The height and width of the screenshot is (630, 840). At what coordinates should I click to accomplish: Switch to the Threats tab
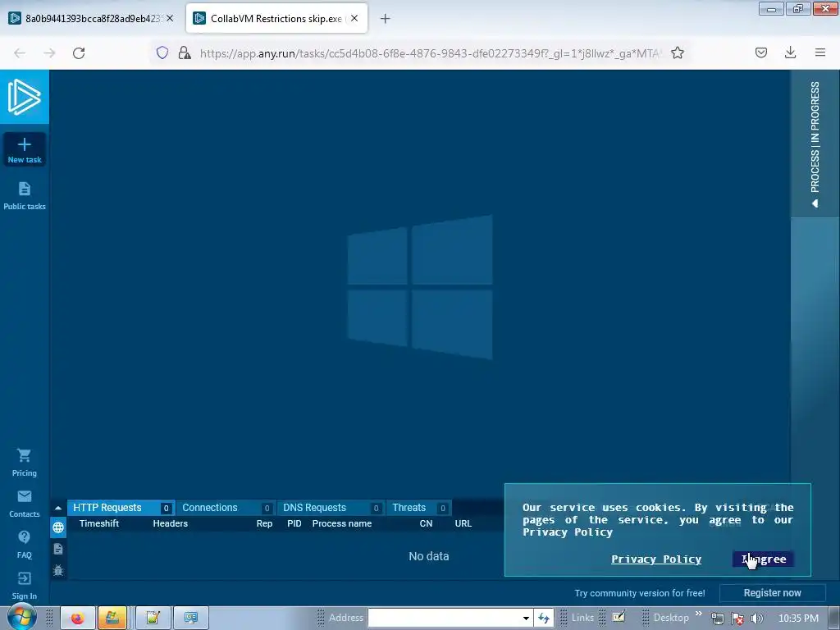tap(418, 508)
